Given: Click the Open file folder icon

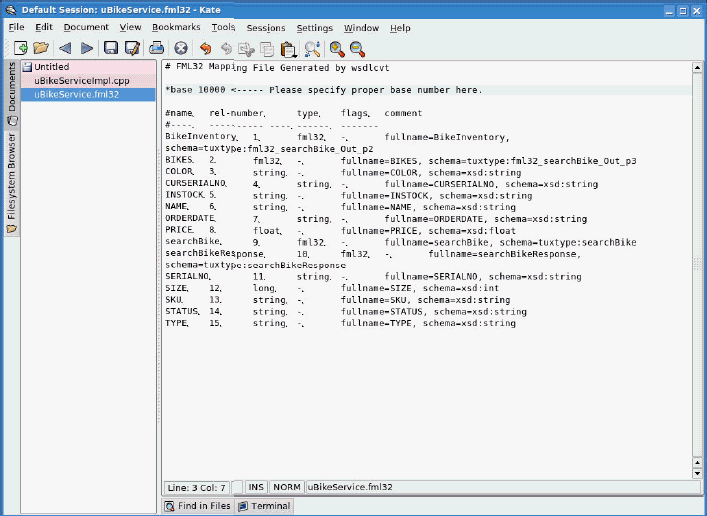Looking at the screenshot, I should pyautogui.click(x=41, y=48).
